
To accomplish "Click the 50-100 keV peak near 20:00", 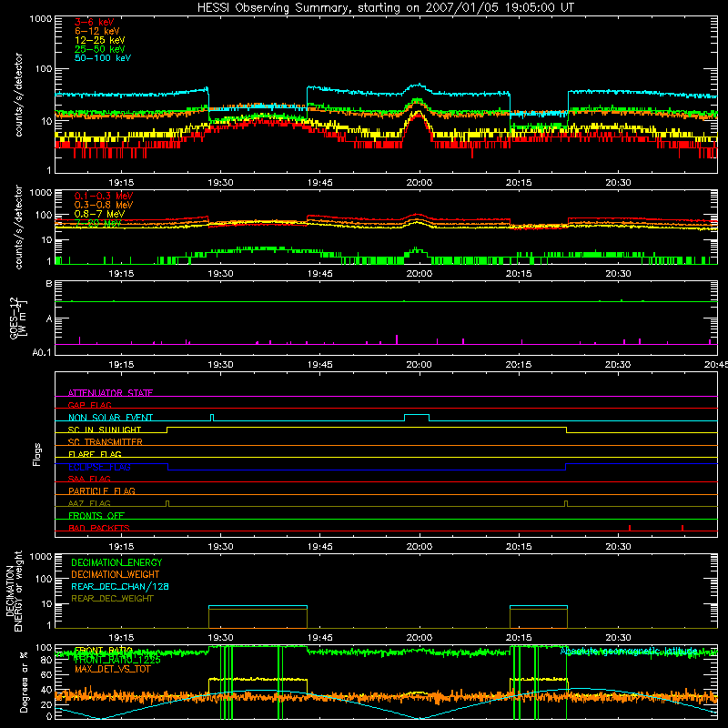I will coord(419,85).
